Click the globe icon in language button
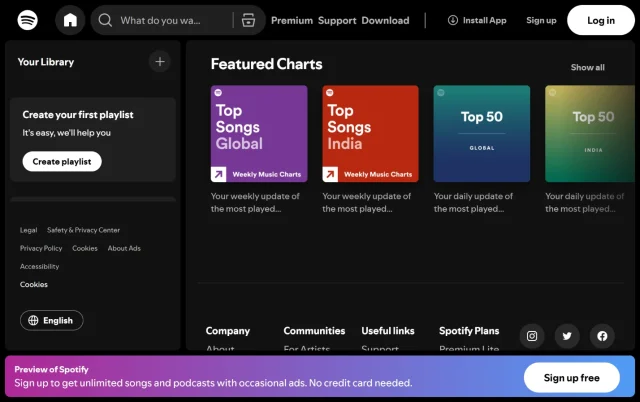Viewport: 640px width, 402px height. point(33,320)
